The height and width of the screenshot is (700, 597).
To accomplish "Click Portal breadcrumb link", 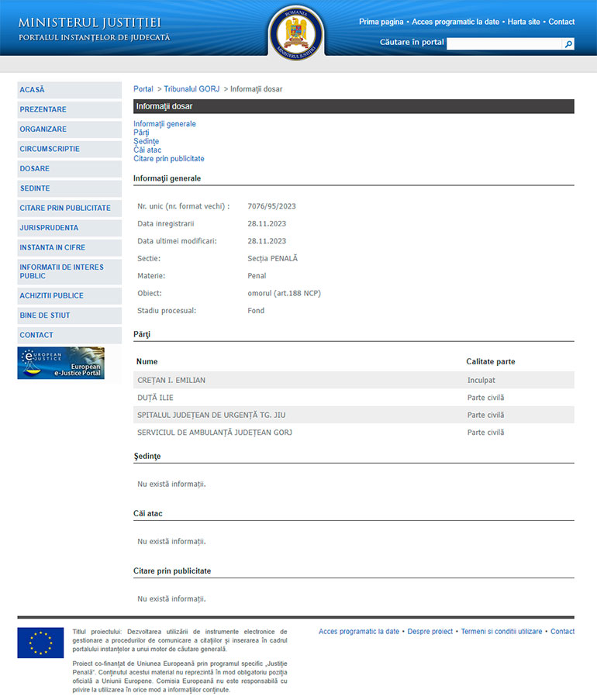I will (143, 89).
